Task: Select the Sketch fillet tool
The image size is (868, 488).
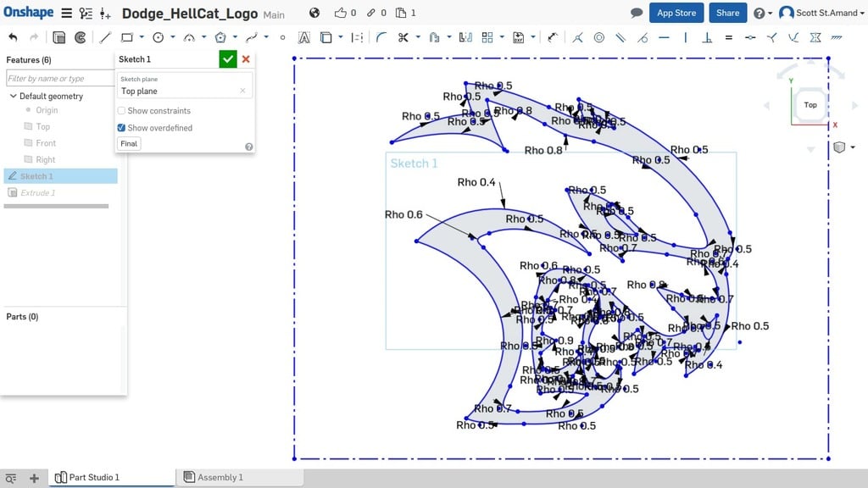Action: [x=381, y=37]
